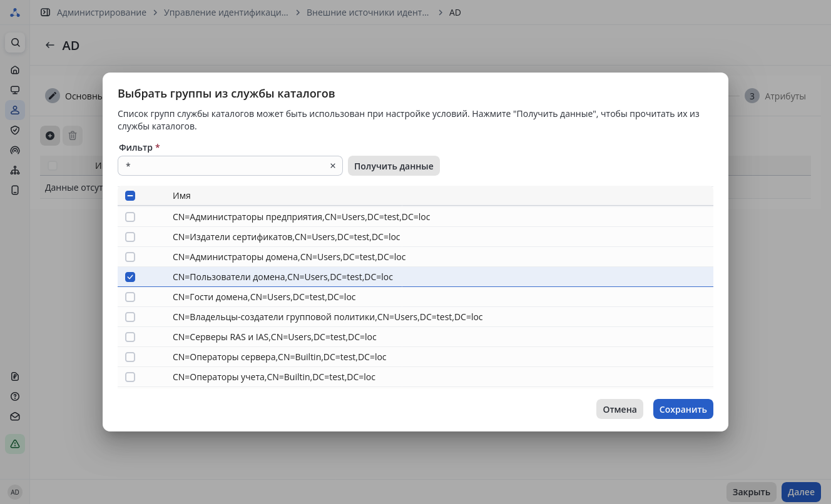Go back using arrow next to AD
831x504 pixels.
click(x=50, y=46)
